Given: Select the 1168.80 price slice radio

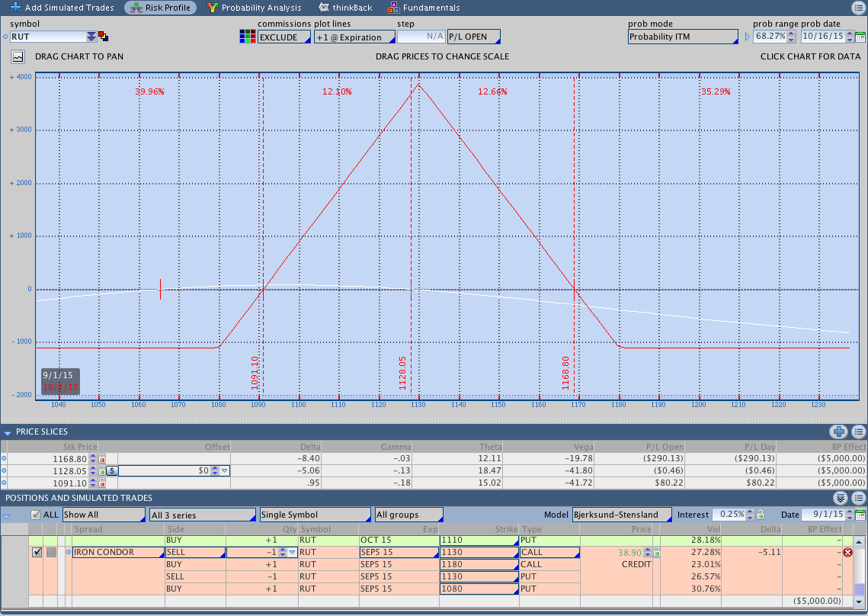Looking at the screenshot, I should point(4,459).
